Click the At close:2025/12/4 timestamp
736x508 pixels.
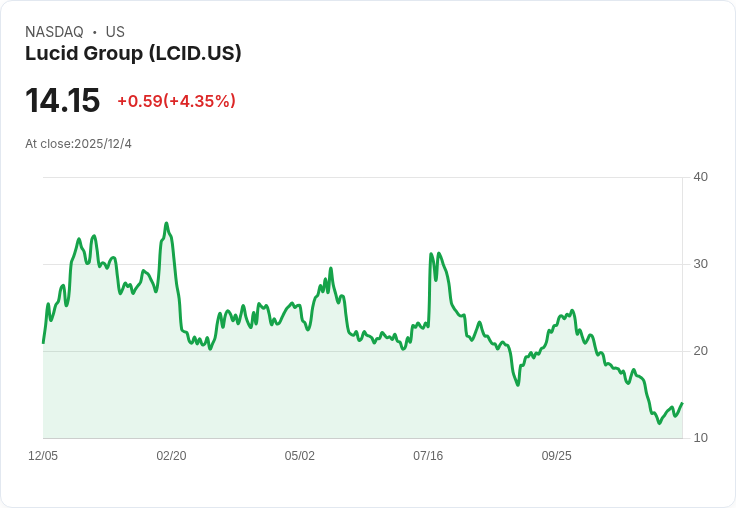click(78, 144)
